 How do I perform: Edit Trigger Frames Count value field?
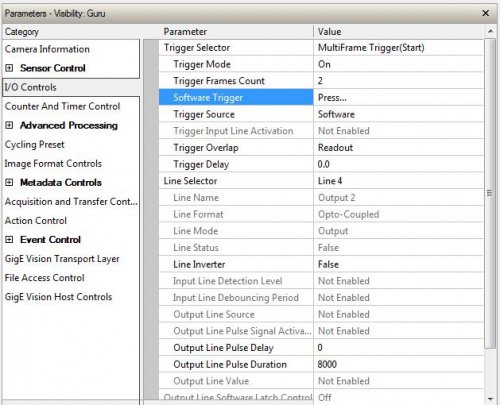point(398,81)
